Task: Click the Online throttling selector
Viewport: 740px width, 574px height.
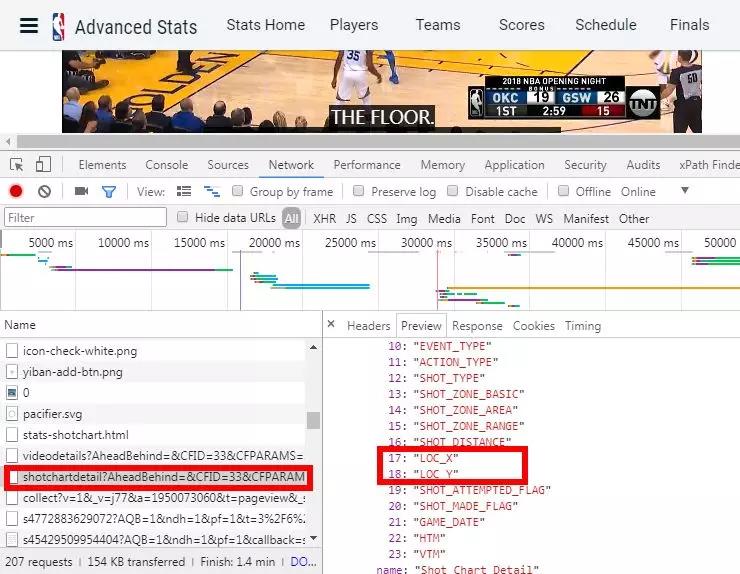Action: (638, 192)
